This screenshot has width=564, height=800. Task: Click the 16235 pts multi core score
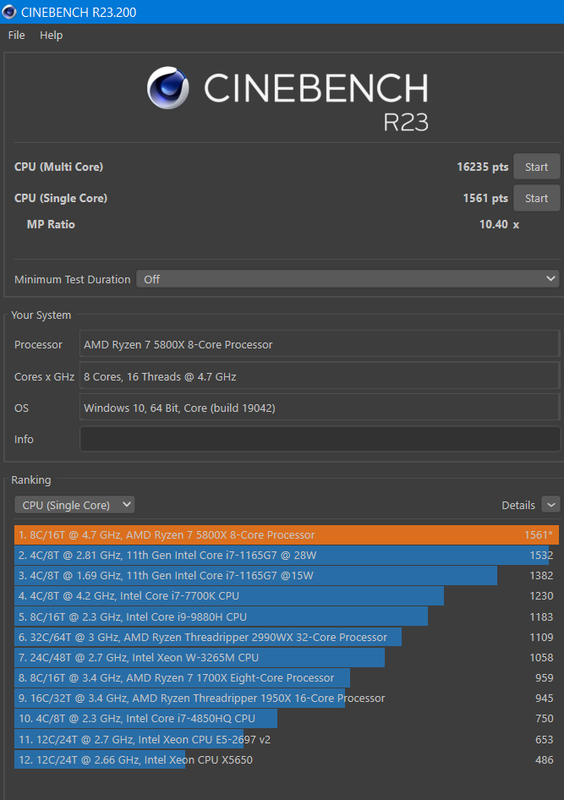pyautogui.click(x=482, y=167)
